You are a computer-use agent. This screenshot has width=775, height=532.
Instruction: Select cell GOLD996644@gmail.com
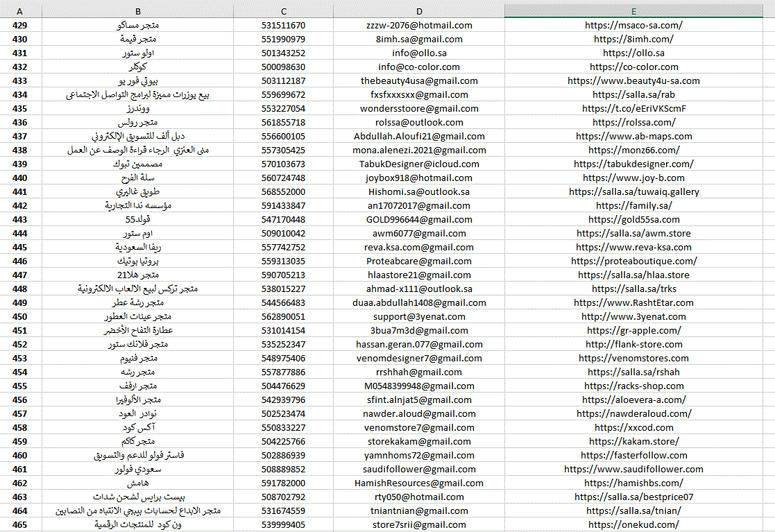pyautogui.click(x=419, y=218)
